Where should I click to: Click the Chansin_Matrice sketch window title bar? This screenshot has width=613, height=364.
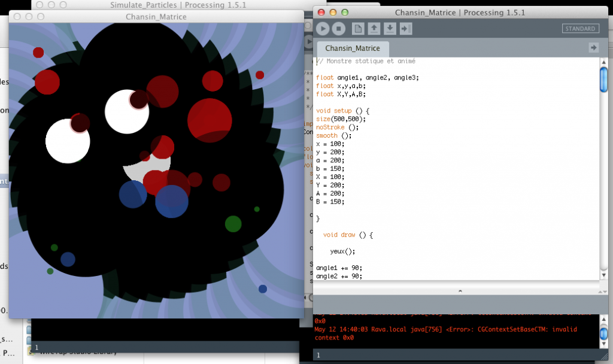(156, 17)
